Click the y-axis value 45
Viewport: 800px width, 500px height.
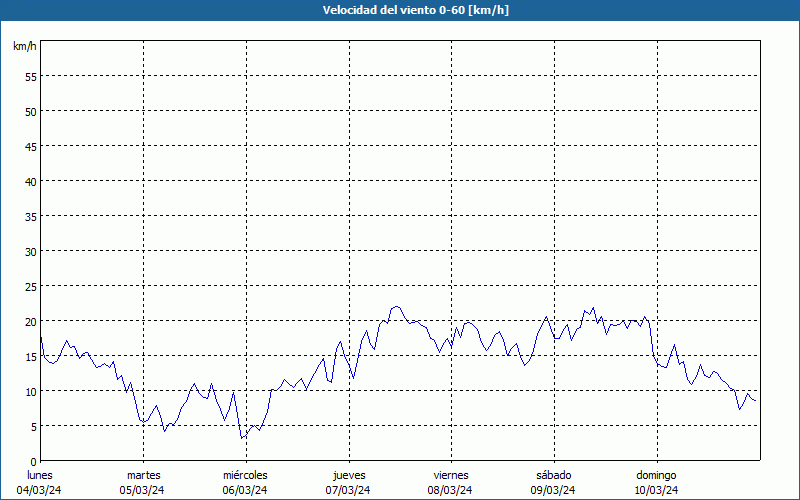pos(31,146)
